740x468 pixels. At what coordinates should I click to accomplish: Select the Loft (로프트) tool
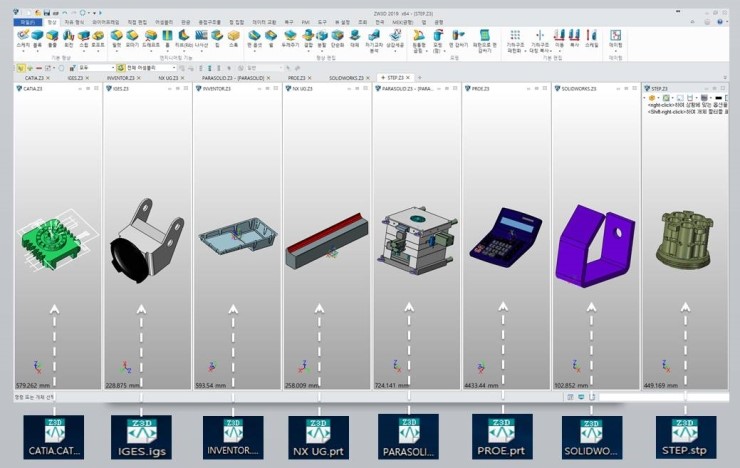(98, 39)
